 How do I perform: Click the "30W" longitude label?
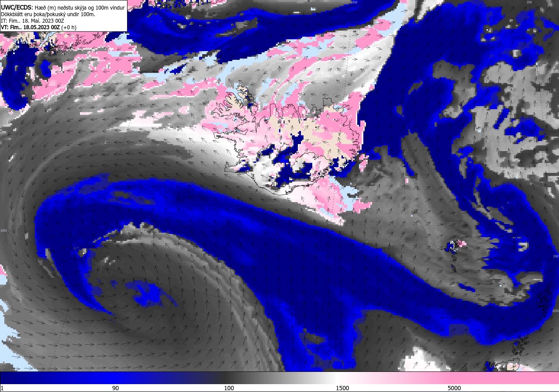point(170,2)
